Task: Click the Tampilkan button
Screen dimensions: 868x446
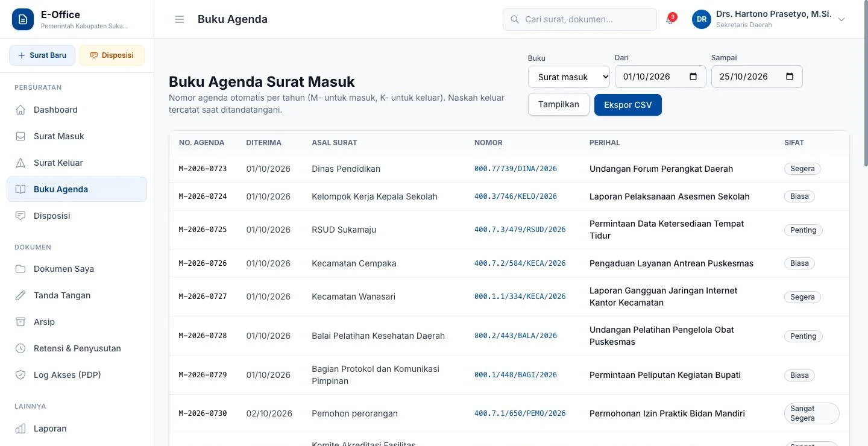Action: (559, 104)
